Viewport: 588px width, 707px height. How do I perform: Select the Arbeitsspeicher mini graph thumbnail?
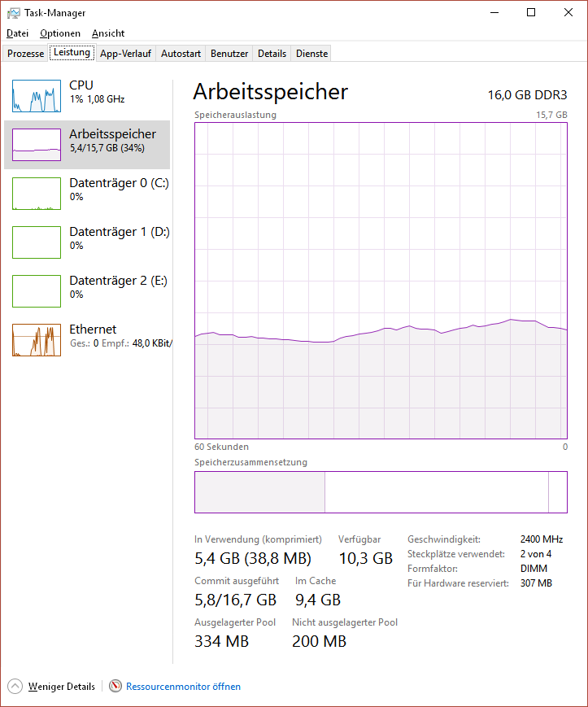(x=37, y=145)
